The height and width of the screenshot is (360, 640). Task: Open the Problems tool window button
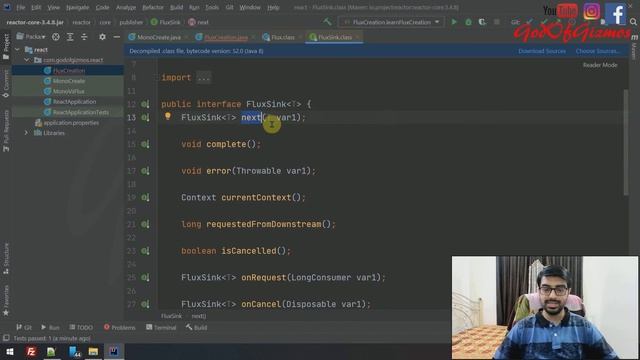click(x=119, y=327)
